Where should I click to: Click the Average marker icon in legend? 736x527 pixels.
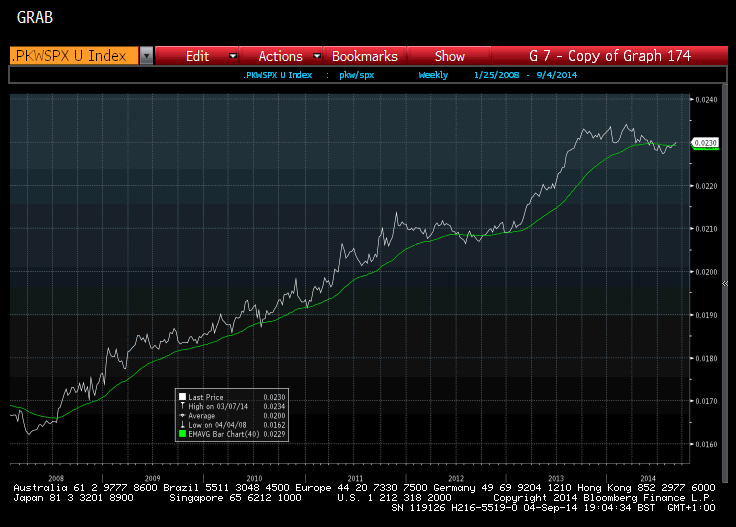[181, 415]
